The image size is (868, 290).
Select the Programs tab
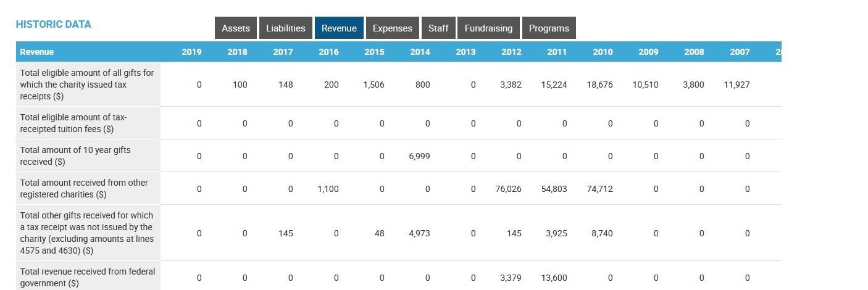[549, 28]
